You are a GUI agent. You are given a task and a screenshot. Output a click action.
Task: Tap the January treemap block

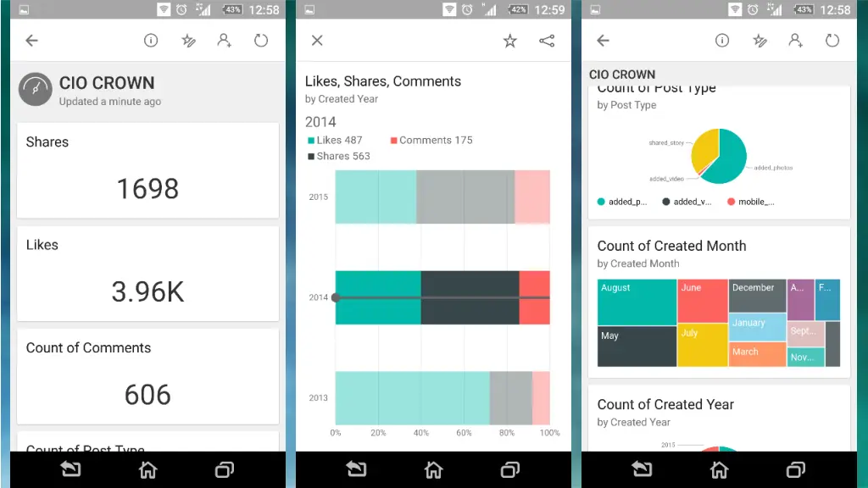click(x=757, y=327)
